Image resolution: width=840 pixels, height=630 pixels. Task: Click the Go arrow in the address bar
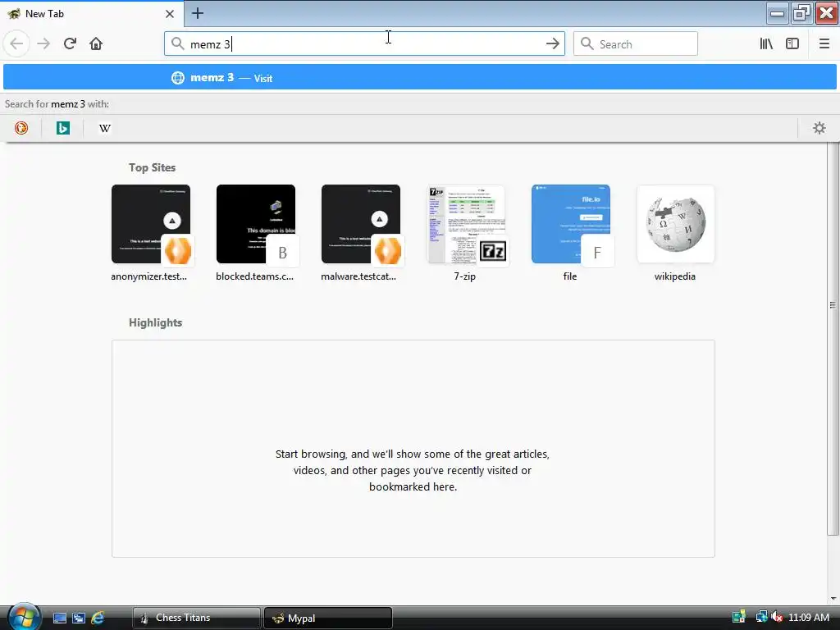[x=552, y=44]
